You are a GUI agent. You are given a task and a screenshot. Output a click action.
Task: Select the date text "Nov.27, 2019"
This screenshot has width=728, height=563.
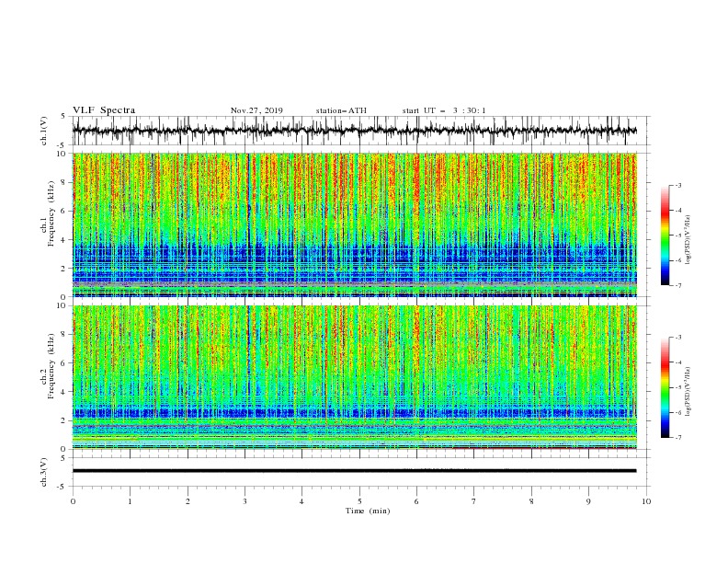(256, 110)
